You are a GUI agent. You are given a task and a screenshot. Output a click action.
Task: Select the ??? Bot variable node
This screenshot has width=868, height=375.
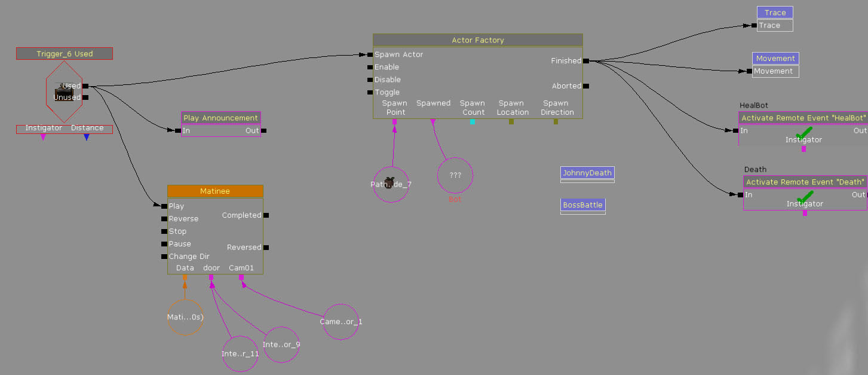(455, 175)
